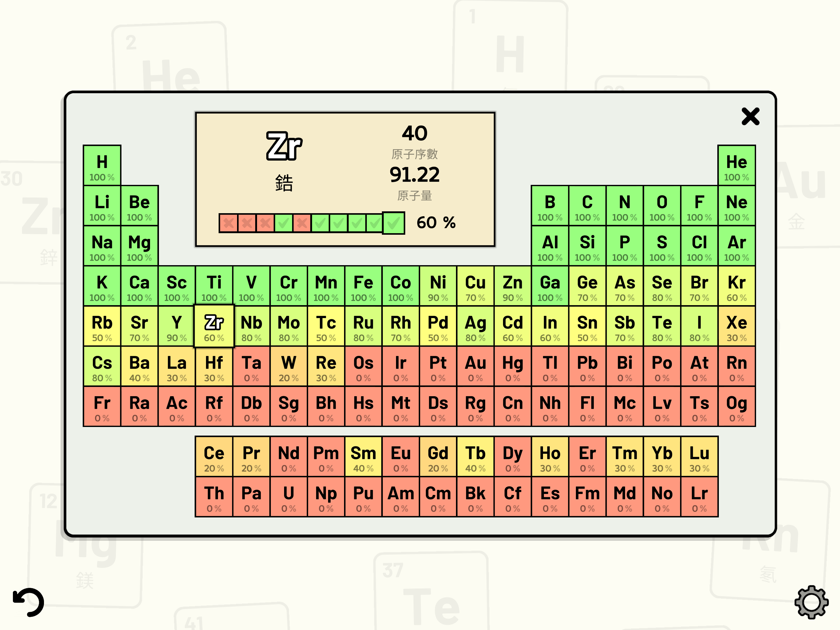Click the Francium (Fr) element tile

(102, 407)
